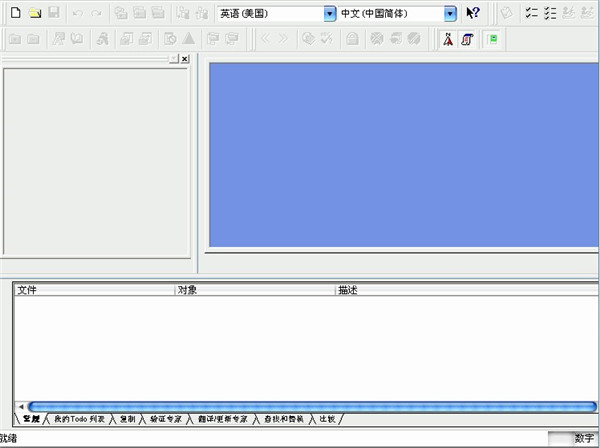The height and width of the screenshot is (448, 600).
Task: Click the grayed binoculars find icon
Action: click(x=103, y=39)
